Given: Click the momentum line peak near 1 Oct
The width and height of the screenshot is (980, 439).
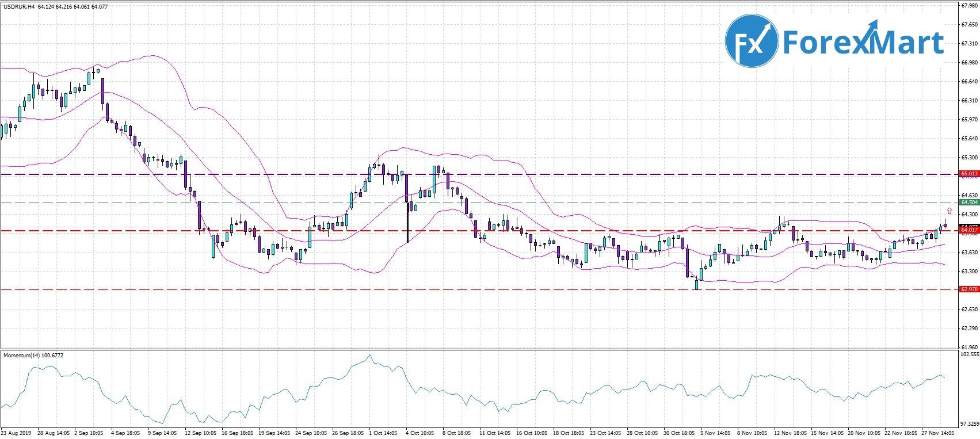Looking at the screenshot, I should tap(369, 356).
